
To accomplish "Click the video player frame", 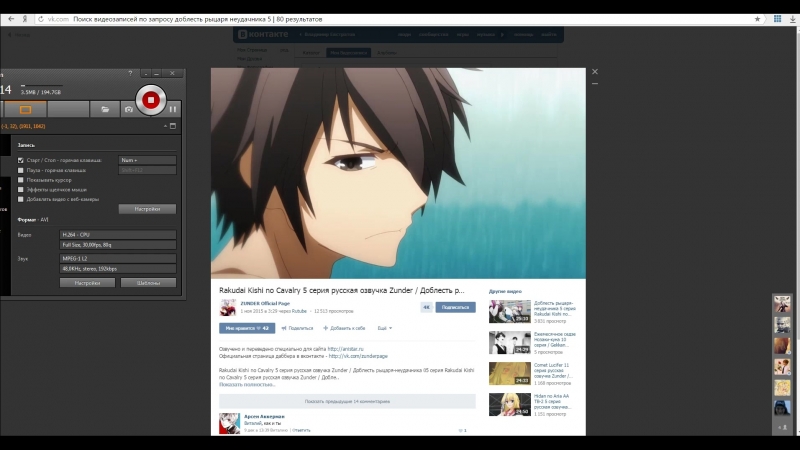I will (398, 173).
